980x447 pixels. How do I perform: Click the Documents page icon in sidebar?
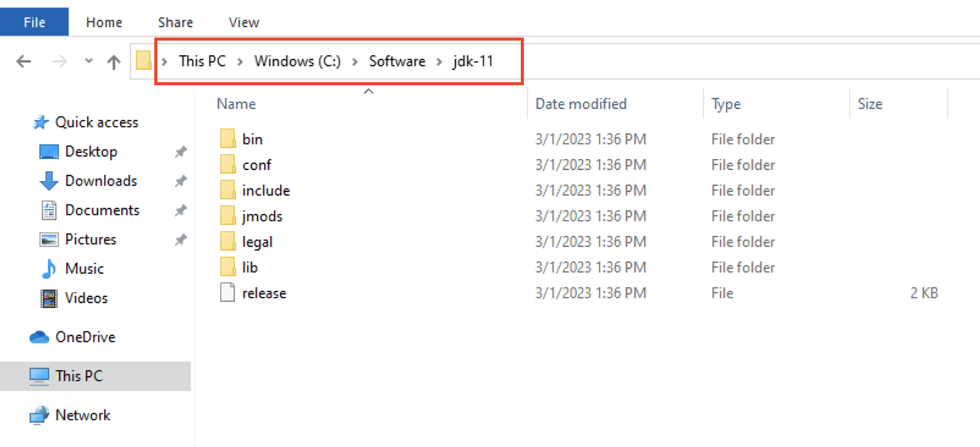click(49, 210)
